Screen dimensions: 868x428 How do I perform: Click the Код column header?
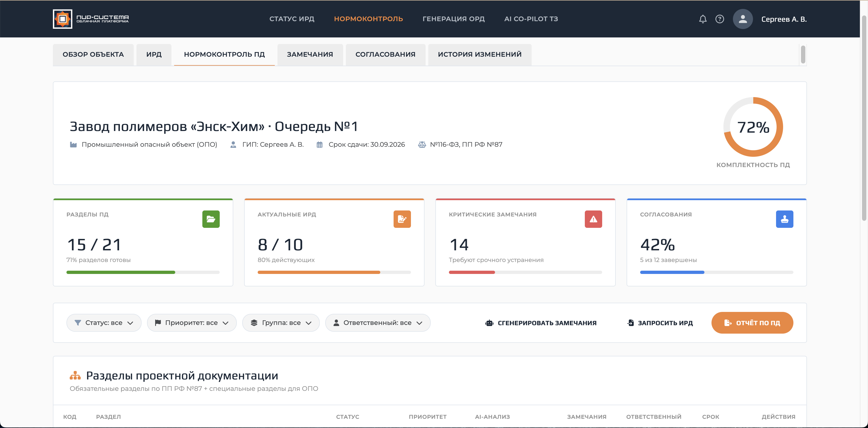point(70,417)
